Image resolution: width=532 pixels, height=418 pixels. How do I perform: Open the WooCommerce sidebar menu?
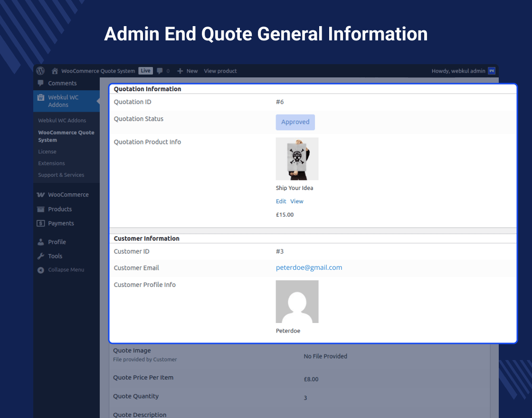pyautogui.click(x=68, y=195)
